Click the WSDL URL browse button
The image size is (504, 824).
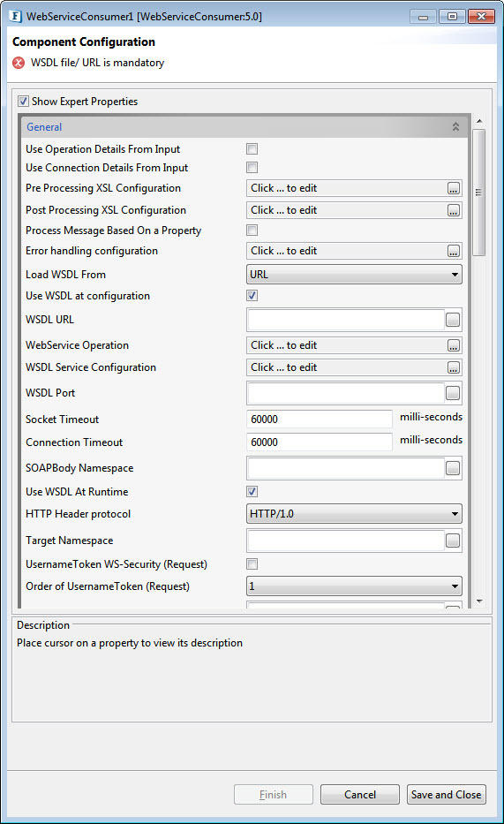(x=453, y=320)
